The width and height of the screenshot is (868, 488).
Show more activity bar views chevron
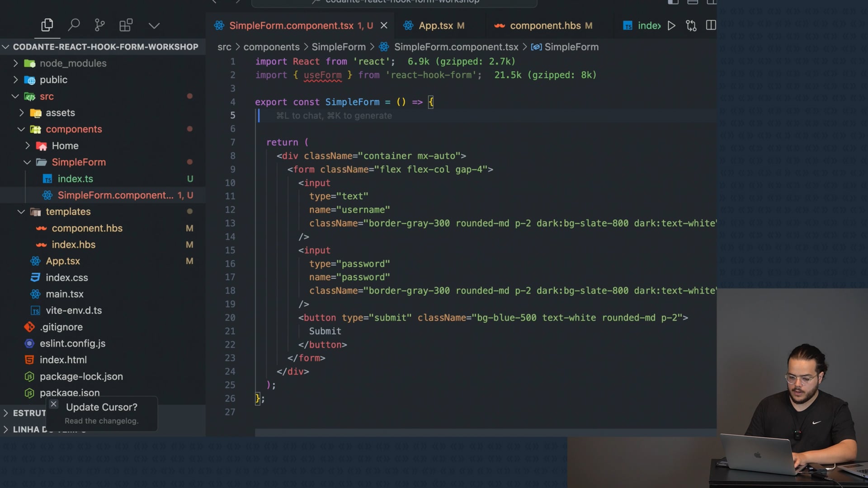[154, 26]
